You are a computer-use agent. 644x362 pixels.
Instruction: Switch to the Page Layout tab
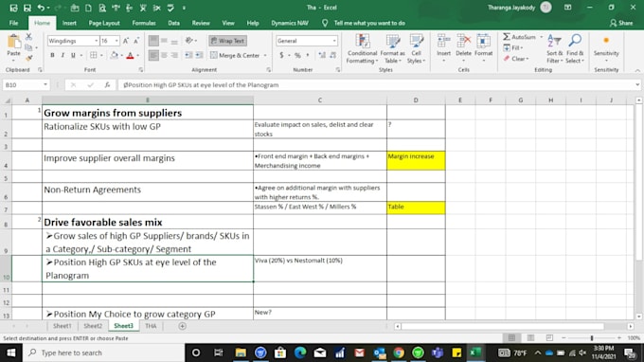click(104, 23)
